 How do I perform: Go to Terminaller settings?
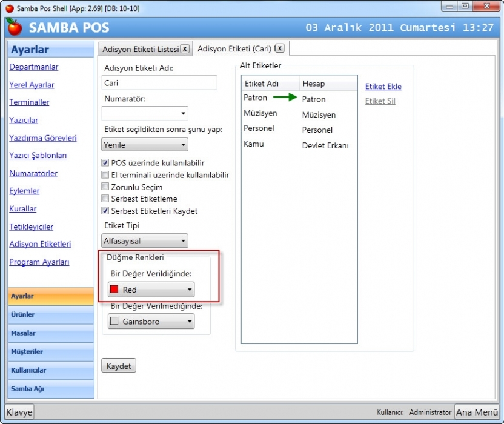pos(29,102)
